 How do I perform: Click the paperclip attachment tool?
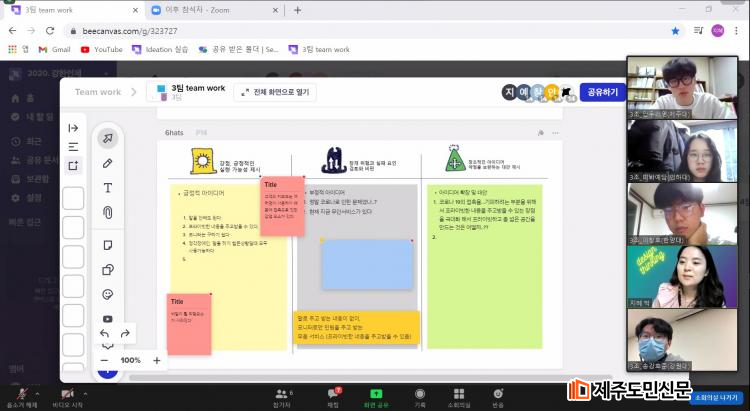(x=107, y=212)
